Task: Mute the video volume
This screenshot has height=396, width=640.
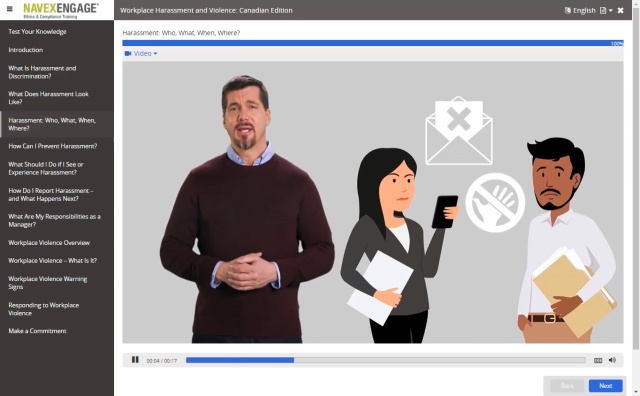Action: click(x=612, y=360)
